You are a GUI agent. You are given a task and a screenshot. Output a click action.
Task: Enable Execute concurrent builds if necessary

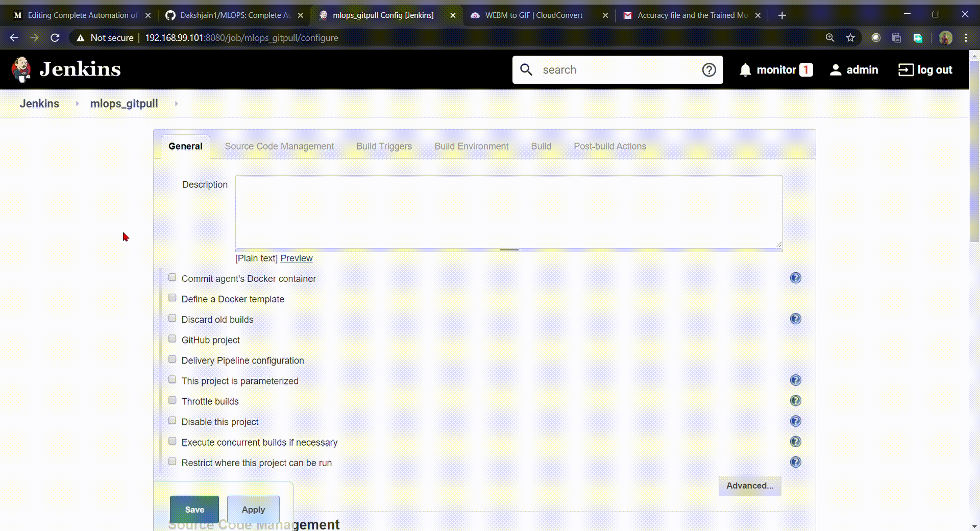(x=173, y=441)
